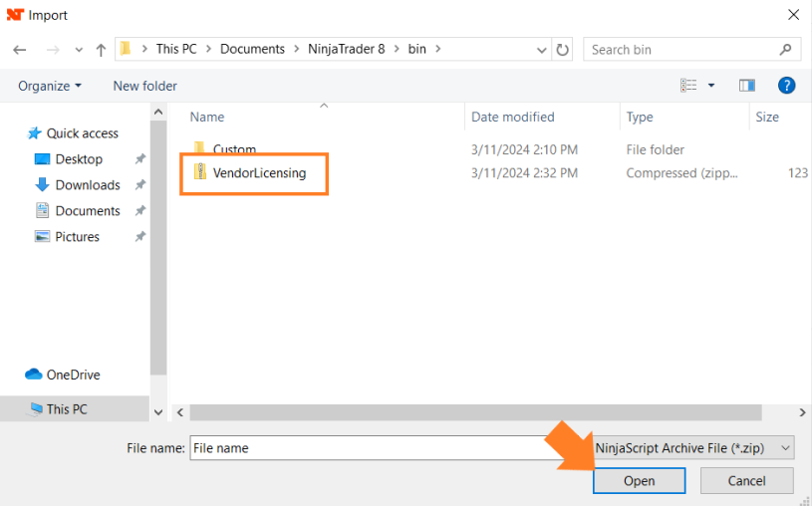Click the File folder type cell
The height and width of the screenshot is (506, 812).
(656, 149)
